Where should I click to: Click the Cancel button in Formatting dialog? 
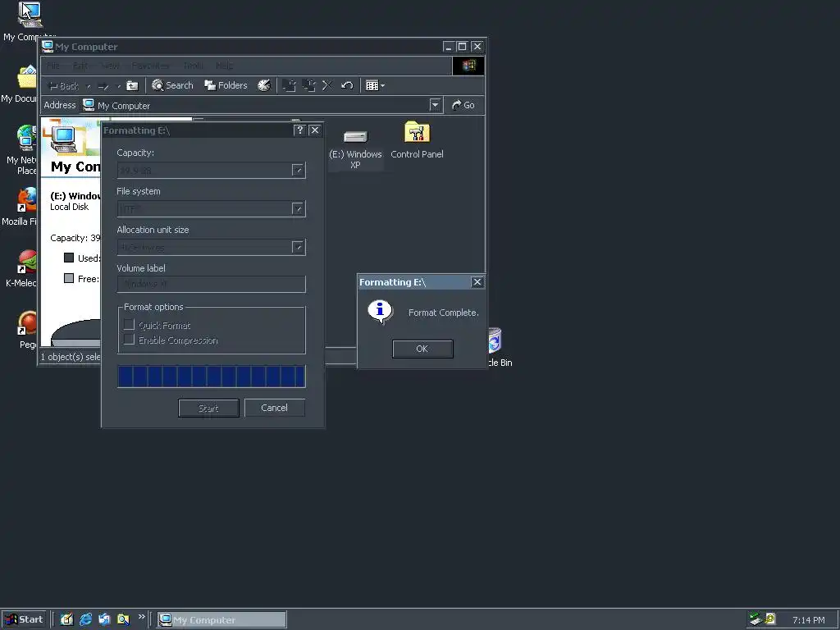[x=274, y=408]
